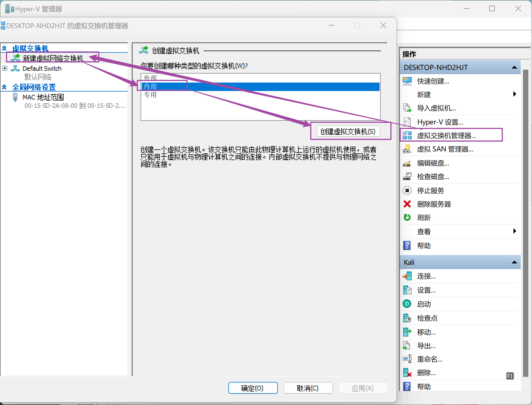Click the actions pane vertical scrollbar
This screenshot has height=405, width=532.
point(525,223)
